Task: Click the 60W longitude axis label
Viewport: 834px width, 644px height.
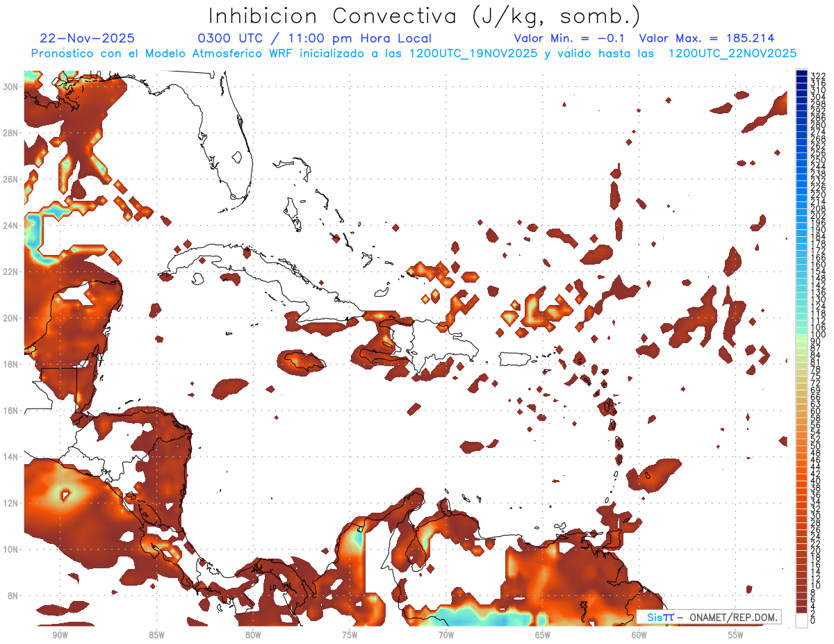Action: click(x=639, y=634)
